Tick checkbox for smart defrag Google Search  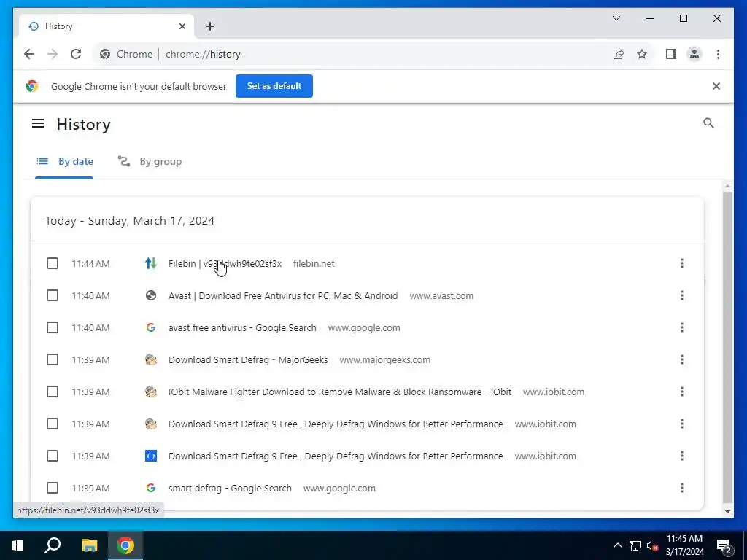pos(53,488)
